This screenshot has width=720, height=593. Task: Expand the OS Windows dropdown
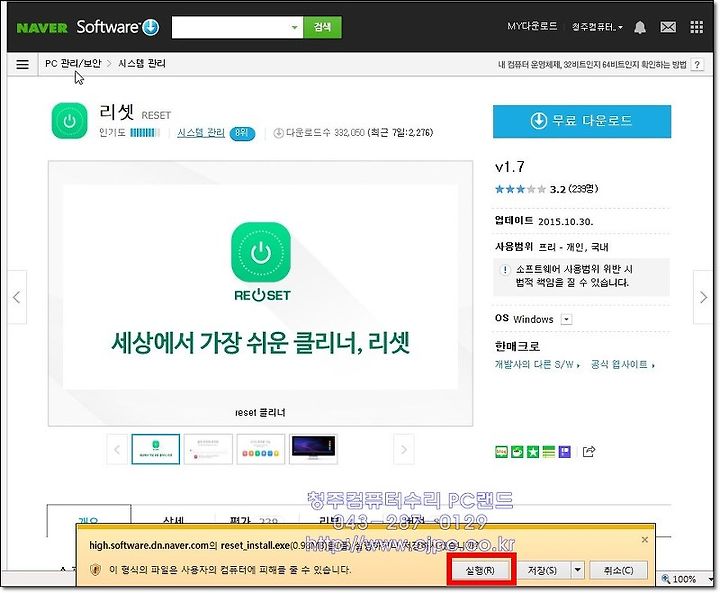pos(567,319)
